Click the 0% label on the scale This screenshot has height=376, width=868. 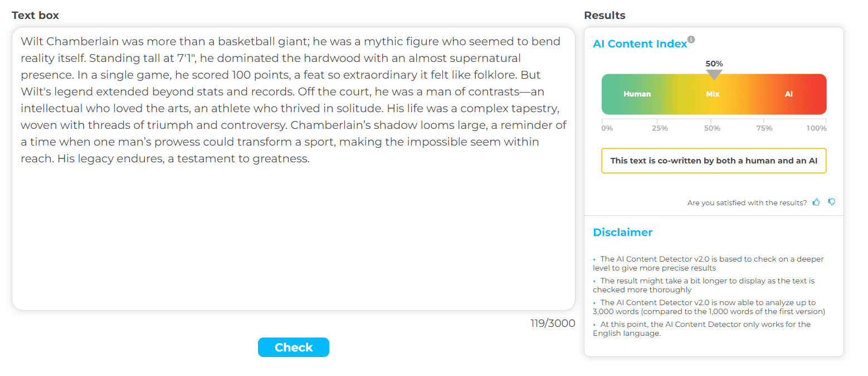pyautogui.click(x=607, y=128)
